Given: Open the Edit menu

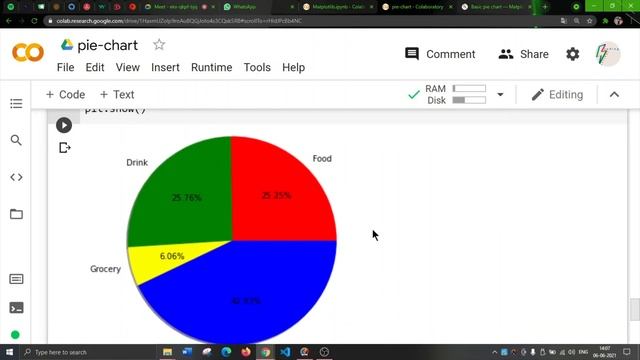Looking at the screenshot, I should 95,67.
